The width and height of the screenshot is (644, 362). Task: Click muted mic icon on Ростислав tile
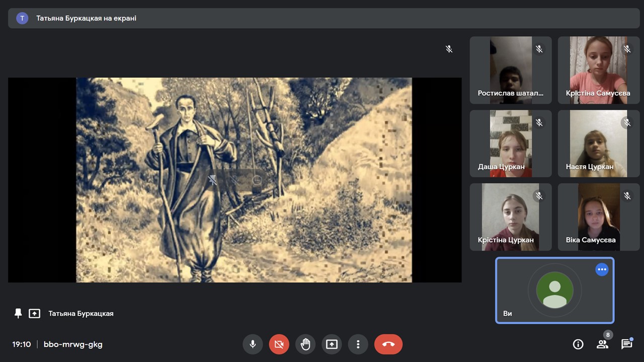click(539, 49)
